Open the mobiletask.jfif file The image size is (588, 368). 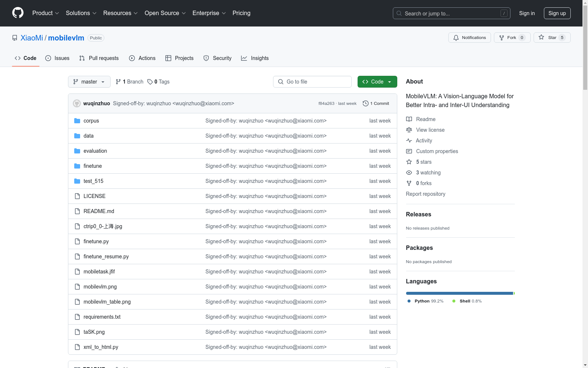pos(99,272)
